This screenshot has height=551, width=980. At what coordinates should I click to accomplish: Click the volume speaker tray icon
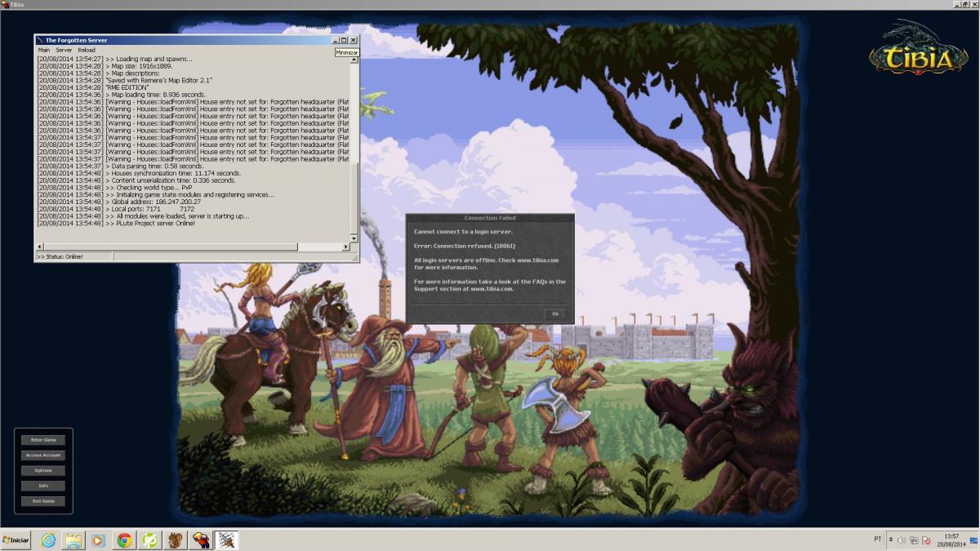click(902, 540)
